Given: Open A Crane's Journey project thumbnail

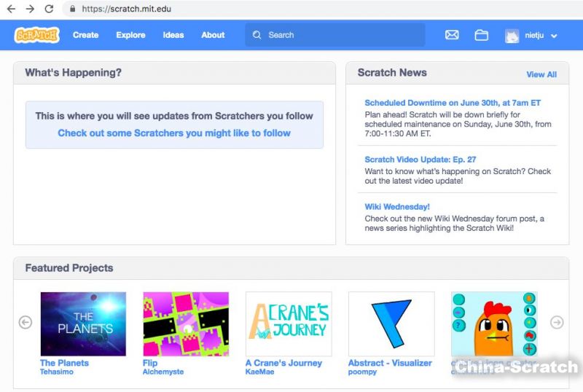Looking at the screenshot, I should click(x=289, y=324).
